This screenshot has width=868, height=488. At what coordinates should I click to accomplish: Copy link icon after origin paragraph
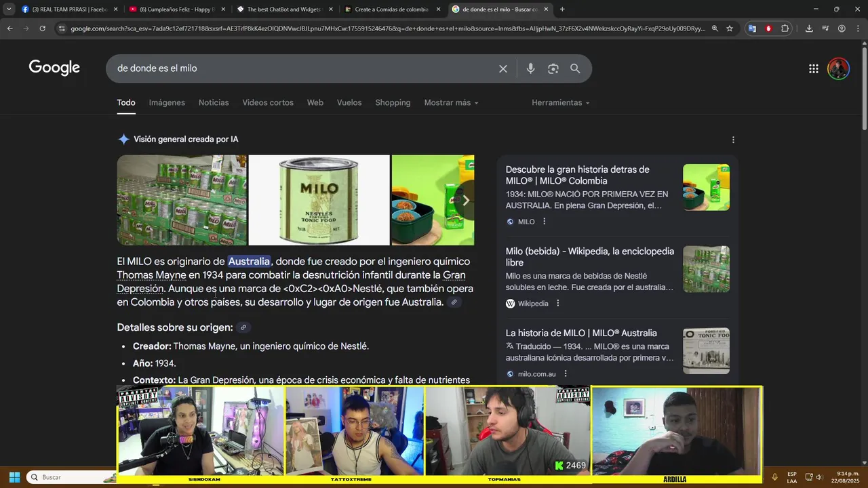[454, 302]
